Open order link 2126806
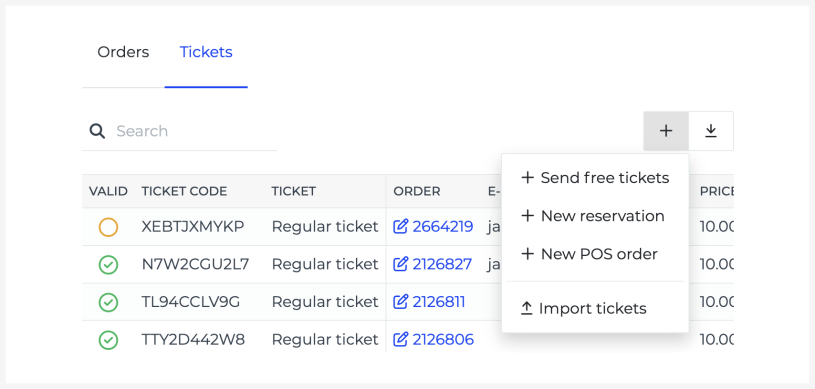Viewport: 815px width, 389px height. click(443, 340)
